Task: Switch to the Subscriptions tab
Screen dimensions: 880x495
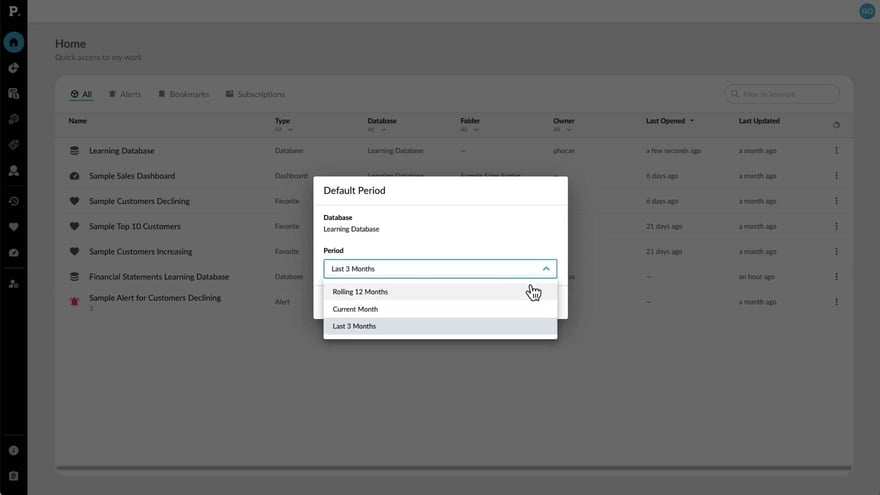Action: pos(255,94)
